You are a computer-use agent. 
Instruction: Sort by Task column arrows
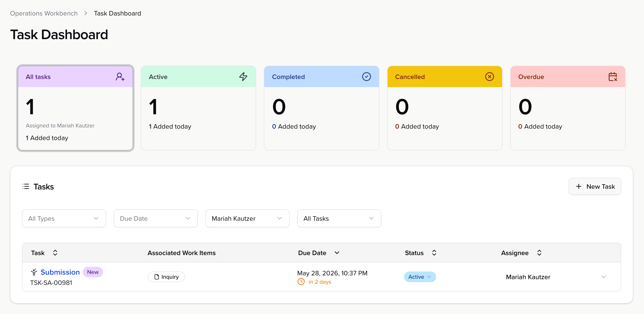(x=55, y=253)
